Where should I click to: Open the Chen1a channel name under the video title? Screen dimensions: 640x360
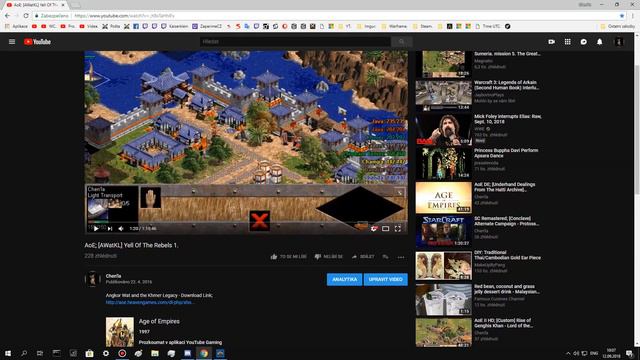click(x=113, y=276)
